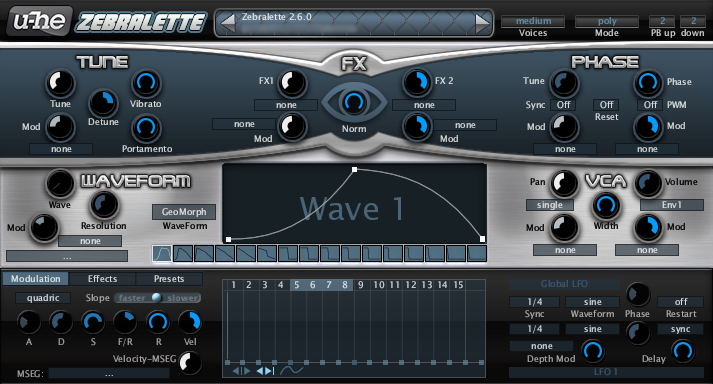This screenshot has width=713, height=384.
Task: Open the Mode poly selector
Action: coord(607,21)
